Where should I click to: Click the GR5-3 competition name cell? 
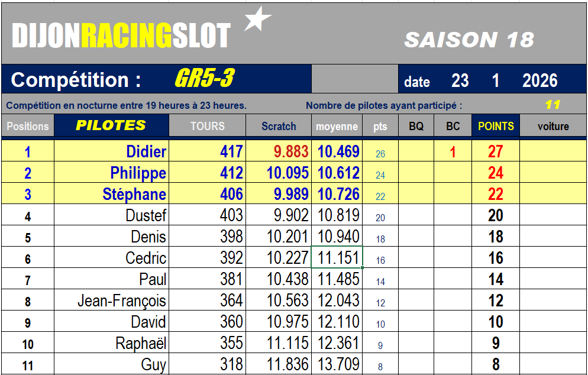click(204, 79)
